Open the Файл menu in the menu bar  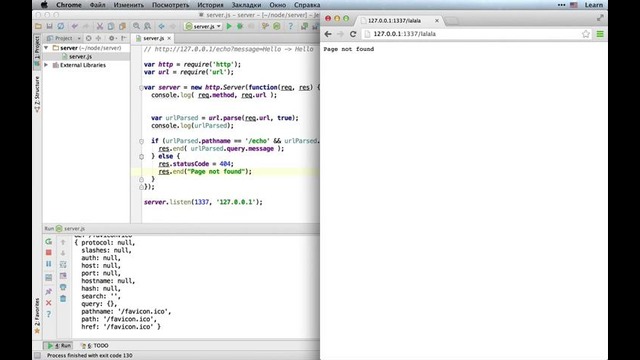pos(97,5)
